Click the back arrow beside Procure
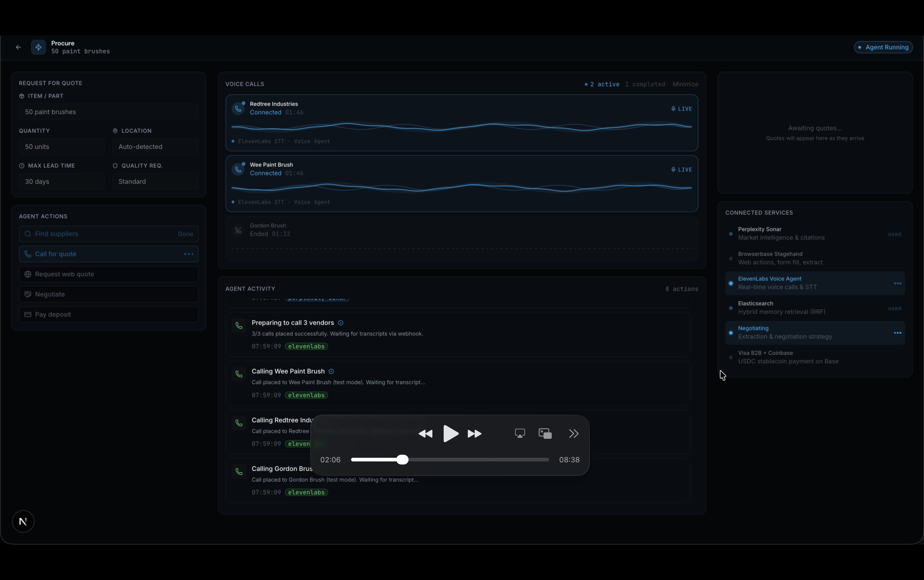 tap(18, 47)
